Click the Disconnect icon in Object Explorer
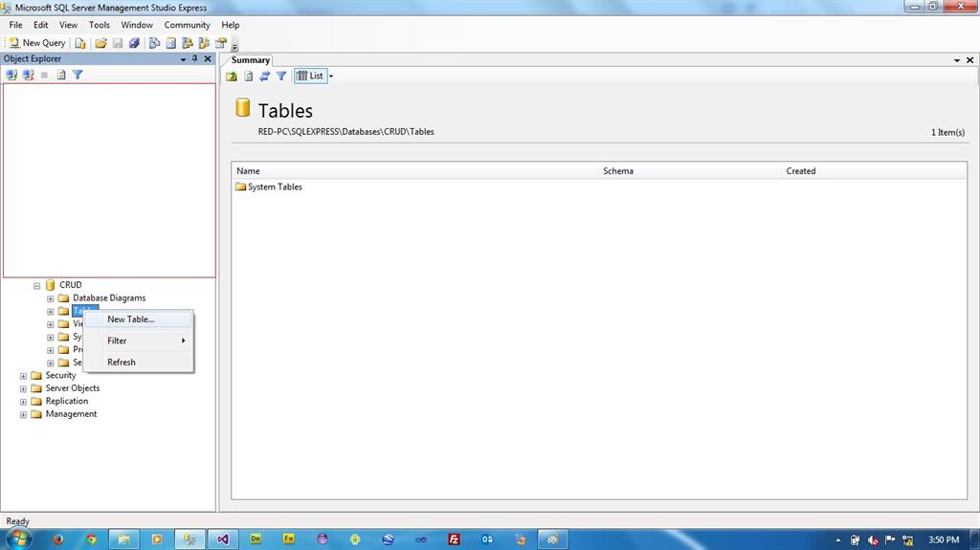This screenshot has height=550, width=980. point(28,75)
